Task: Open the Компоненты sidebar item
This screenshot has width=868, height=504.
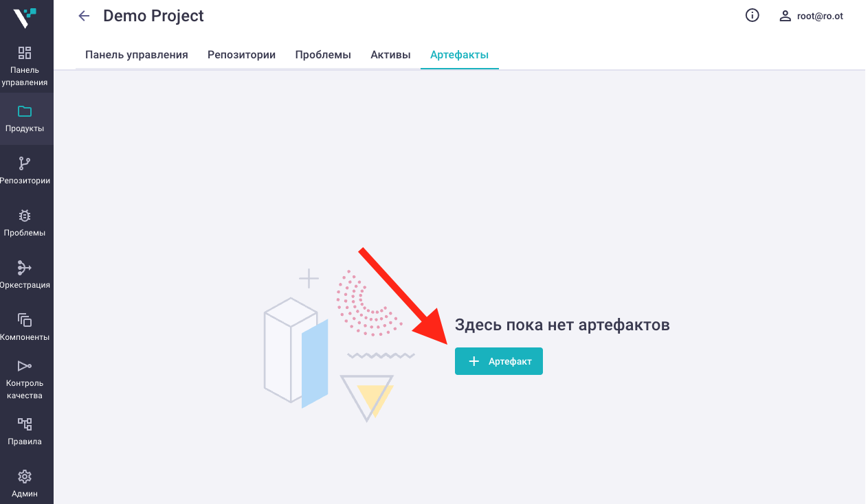Action: pos(25,327)
